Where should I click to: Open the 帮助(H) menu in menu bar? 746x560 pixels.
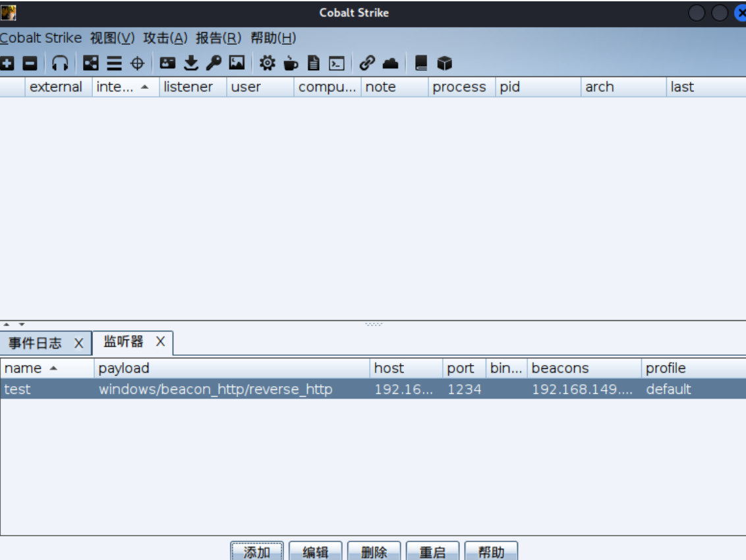pyautogui.click(x=273, y=38)
